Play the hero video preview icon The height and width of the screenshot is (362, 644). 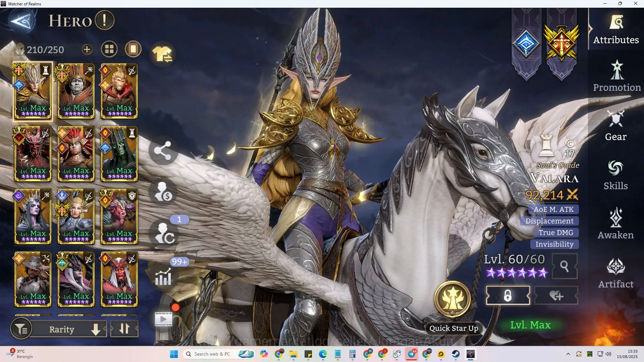click(164, 318)
